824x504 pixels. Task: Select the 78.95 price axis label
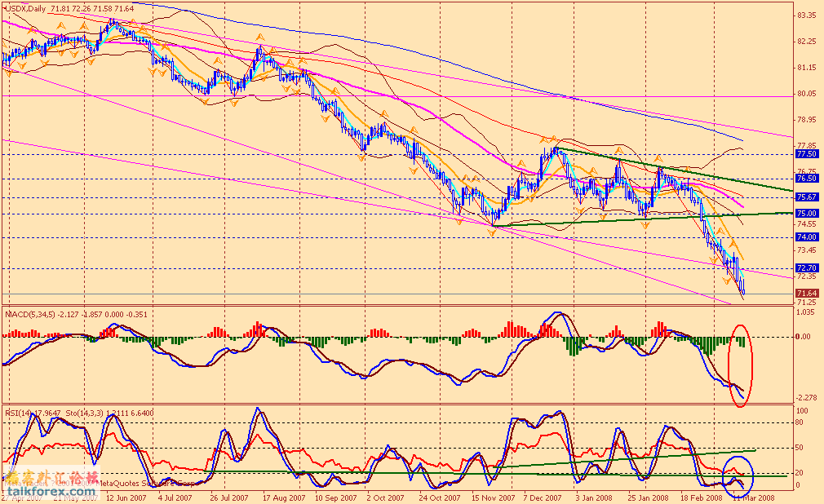pyautogui.click(x=807, y=120)
